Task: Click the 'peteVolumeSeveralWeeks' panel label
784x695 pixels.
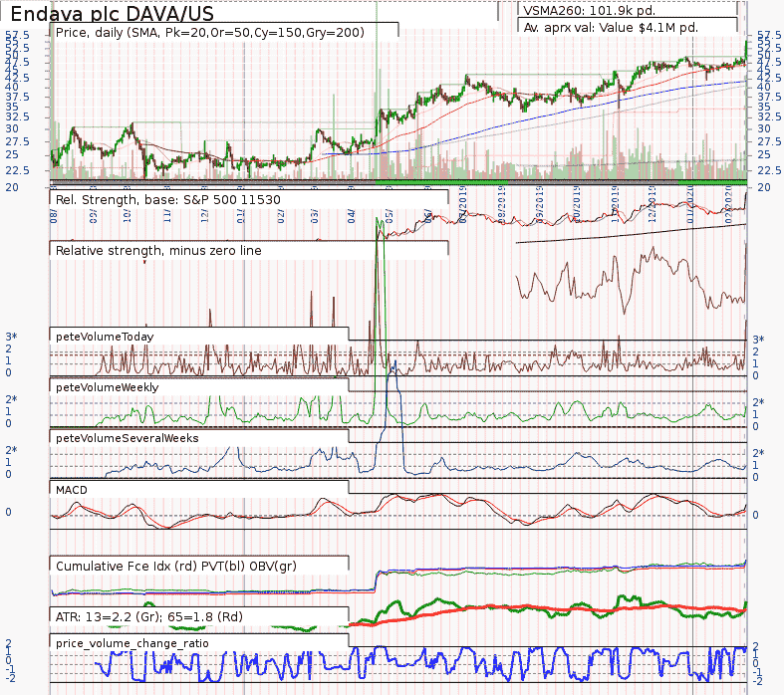Action: tap(127, 438)
